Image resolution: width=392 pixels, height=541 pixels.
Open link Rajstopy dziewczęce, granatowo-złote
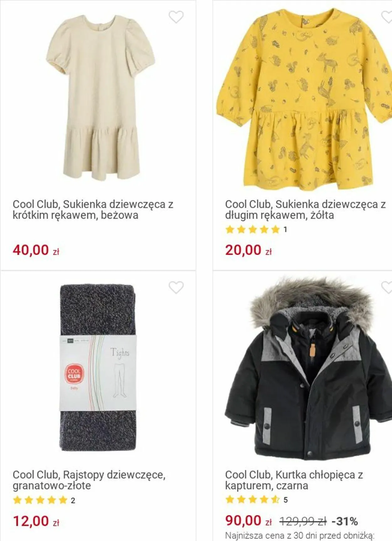tap(89, 480)
